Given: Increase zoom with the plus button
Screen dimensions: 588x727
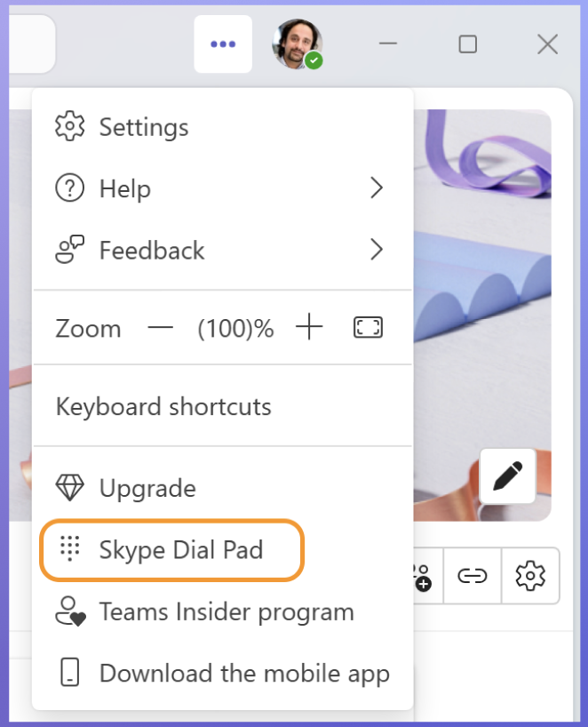Looking at the screenshot, I should [x=309, y=328].
